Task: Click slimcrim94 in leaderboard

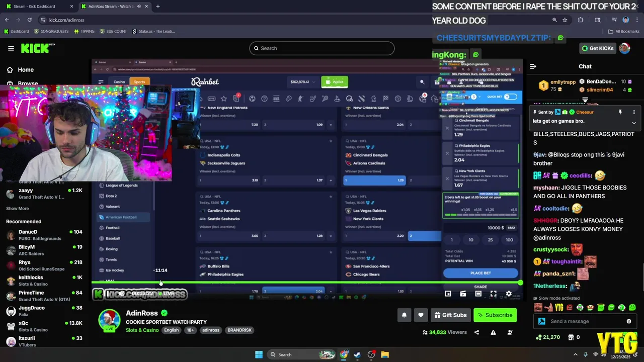Action: (600, 90)
